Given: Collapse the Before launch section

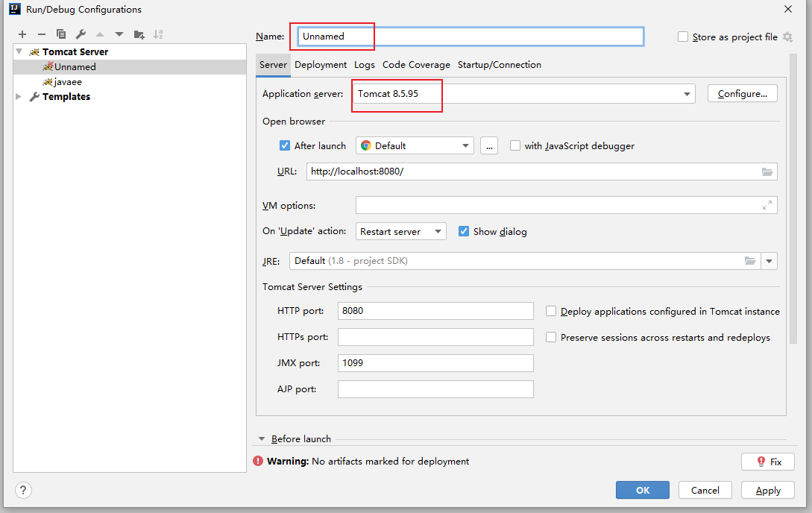Looking at the screenshot, I should 262,439.
